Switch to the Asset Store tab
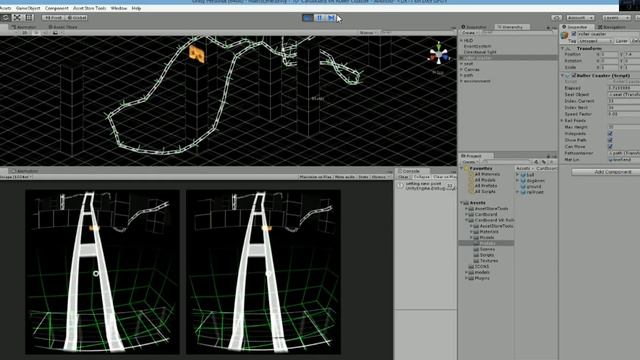Viewport: 640px width, 360px height. point(62,27)
